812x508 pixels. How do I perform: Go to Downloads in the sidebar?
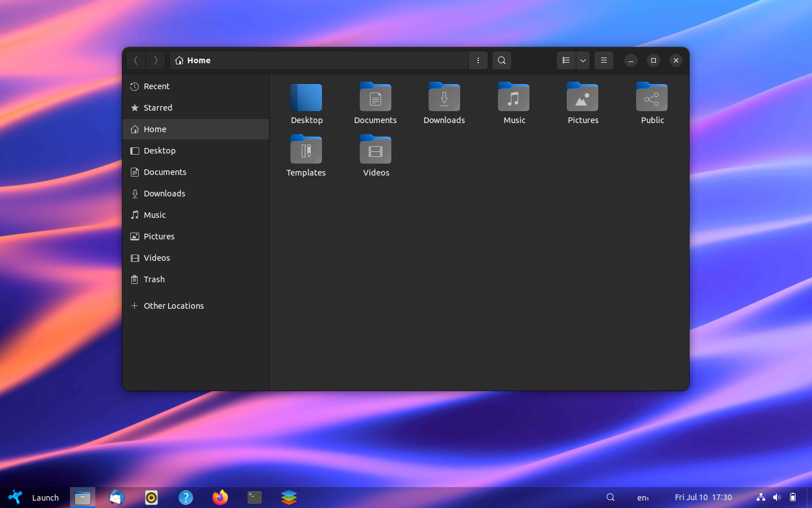196,194
